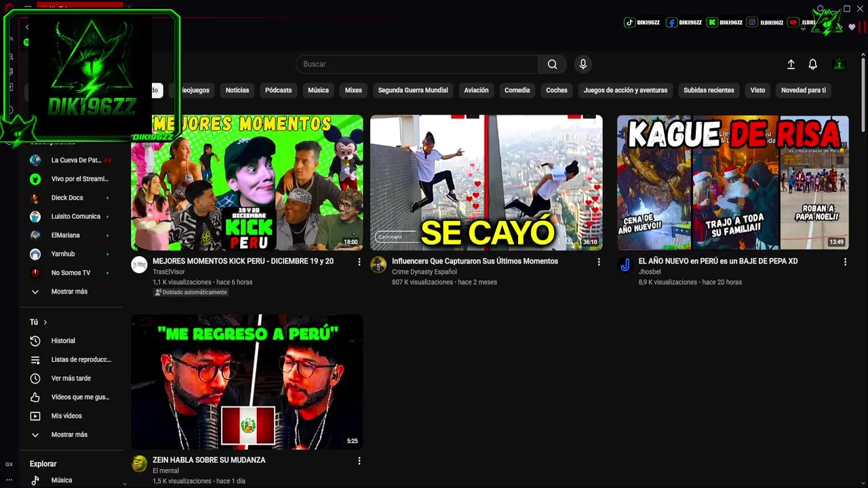Open the account avatar menu
868x488 pixels.
pyautogui.click(x=839, y=64)
